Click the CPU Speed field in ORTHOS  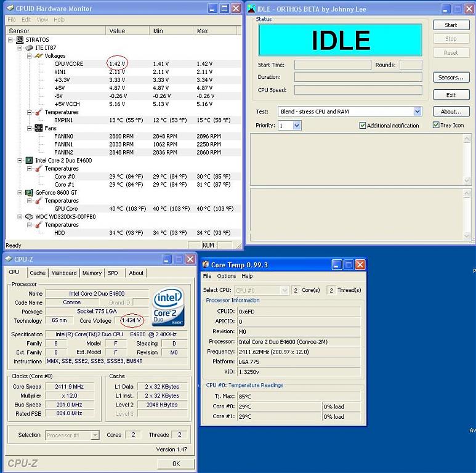click(x=358, y=90)
